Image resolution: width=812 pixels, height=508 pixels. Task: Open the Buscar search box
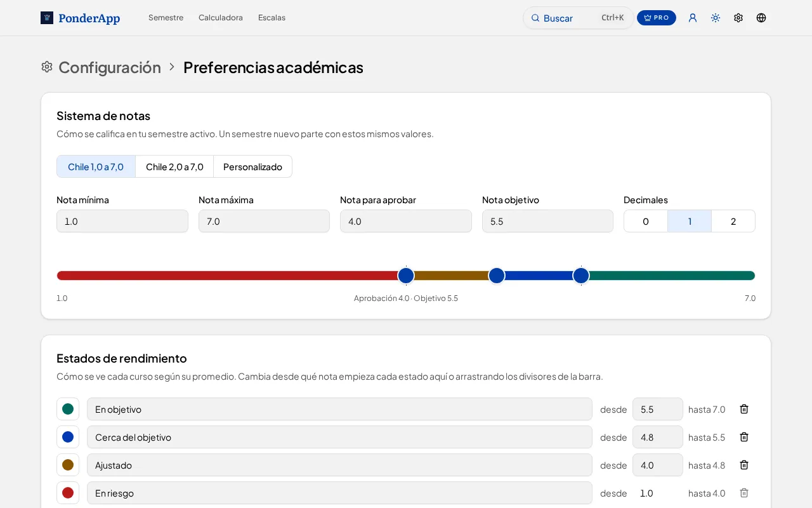pyautogui.click(x=578, y=18)
